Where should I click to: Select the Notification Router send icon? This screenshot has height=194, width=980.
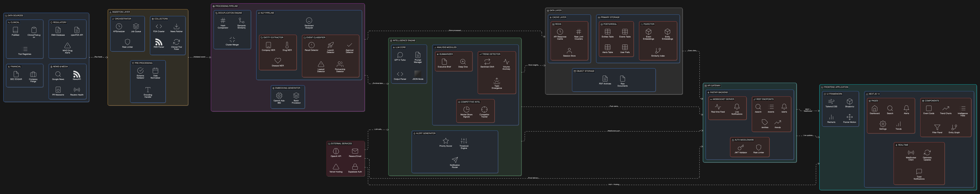tap(455, 160)
